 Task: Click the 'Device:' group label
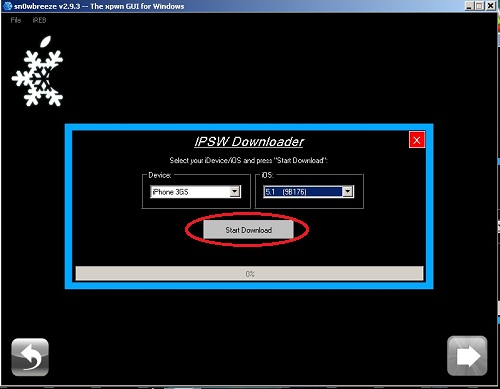tap(160, 175)
